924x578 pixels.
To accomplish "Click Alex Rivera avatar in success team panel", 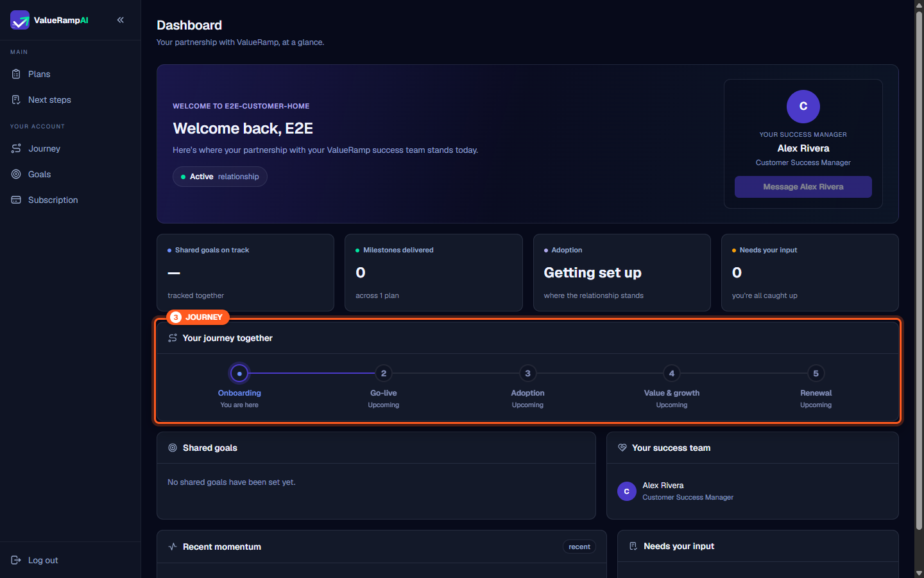I will point(627,491).
